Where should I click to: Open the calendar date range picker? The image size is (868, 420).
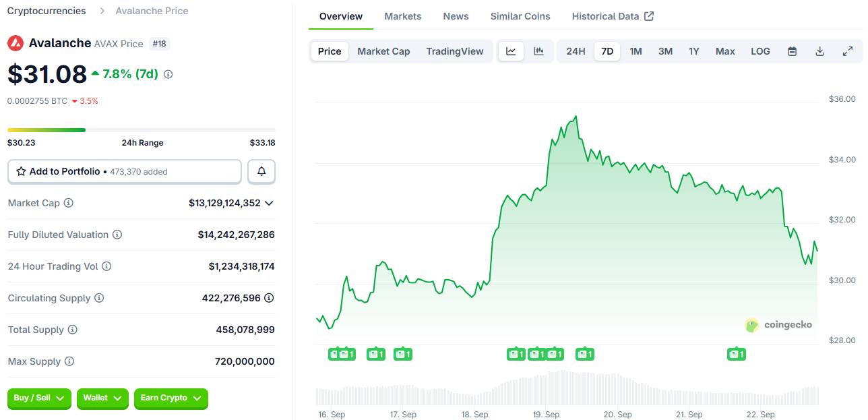click(x=793, y=51)
